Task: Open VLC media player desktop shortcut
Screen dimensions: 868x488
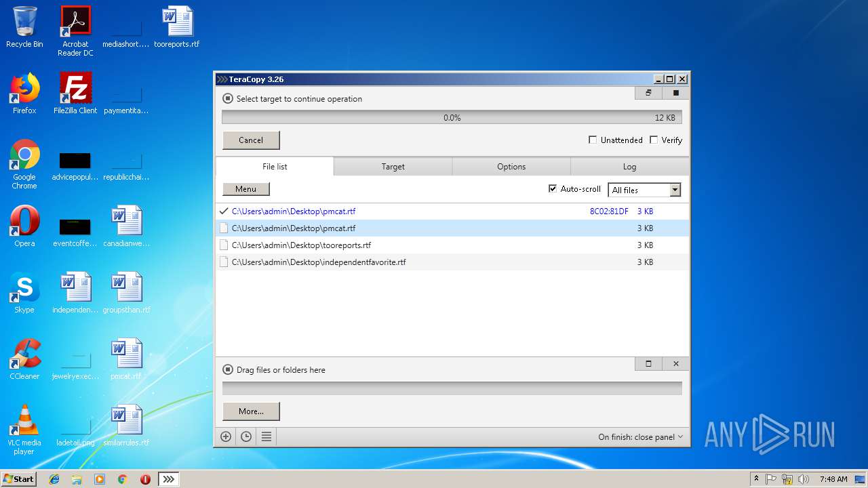Action: [24, 430]
